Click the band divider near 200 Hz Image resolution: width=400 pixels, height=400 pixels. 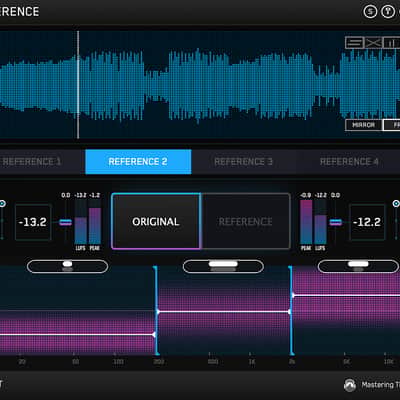(x=156, y=310)
